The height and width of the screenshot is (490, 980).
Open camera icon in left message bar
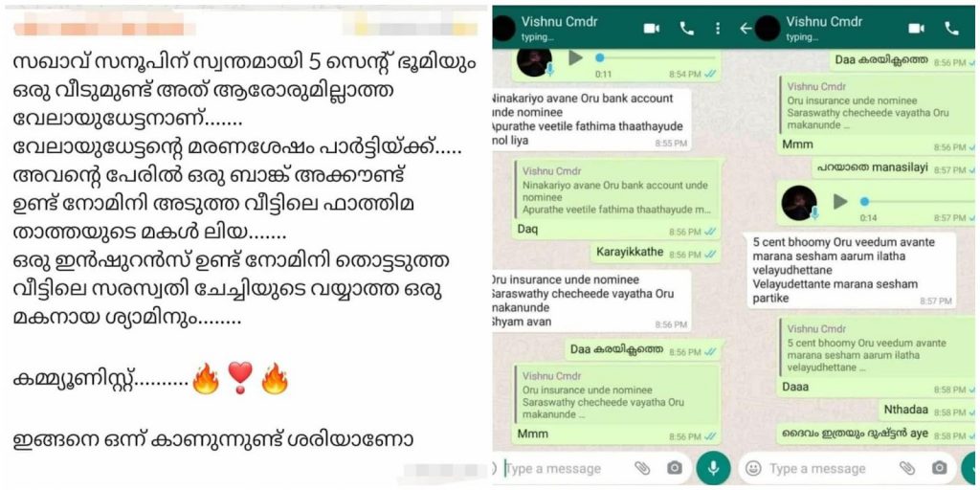tap(674, 468)
